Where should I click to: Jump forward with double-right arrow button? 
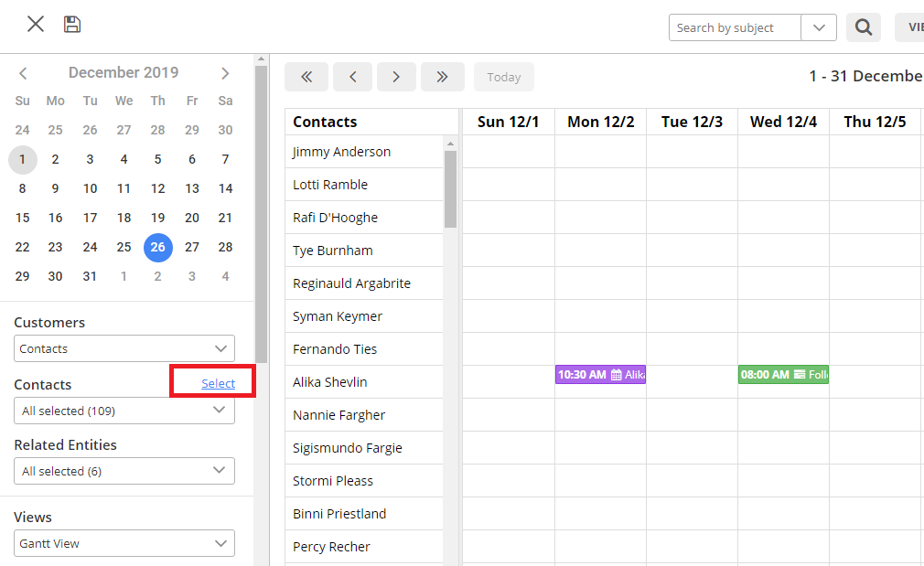tap(442, 77)
